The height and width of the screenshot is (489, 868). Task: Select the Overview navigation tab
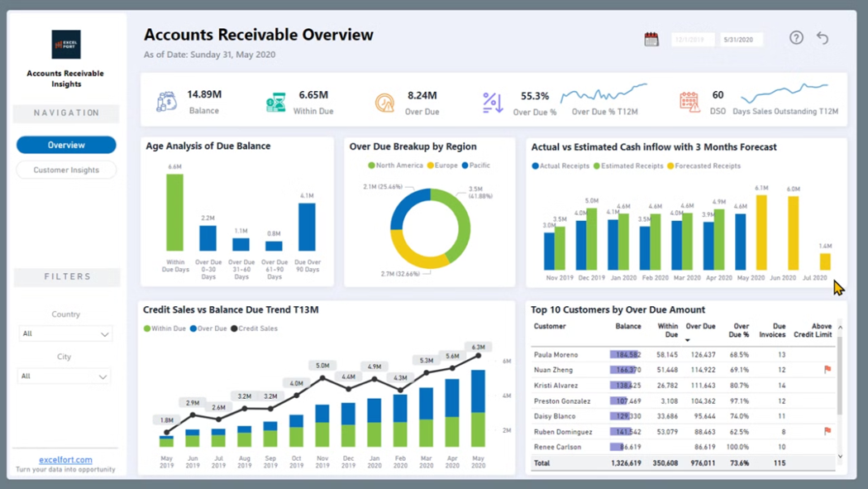[65, 145]
